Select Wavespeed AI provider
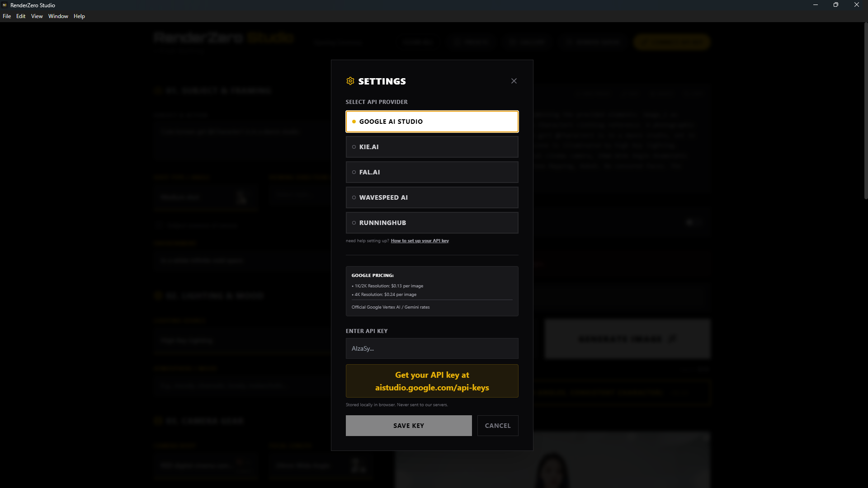 coord(432,197)
